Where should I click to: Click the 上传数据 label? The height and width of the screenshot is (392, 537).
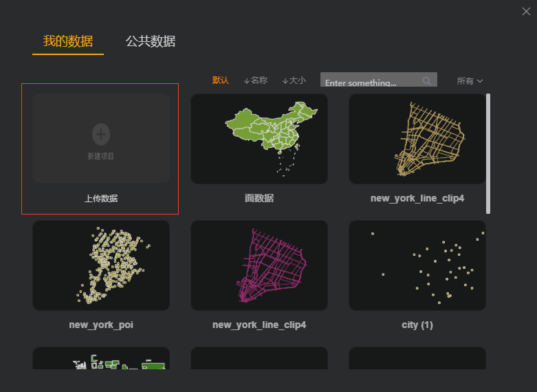(101, 198)
